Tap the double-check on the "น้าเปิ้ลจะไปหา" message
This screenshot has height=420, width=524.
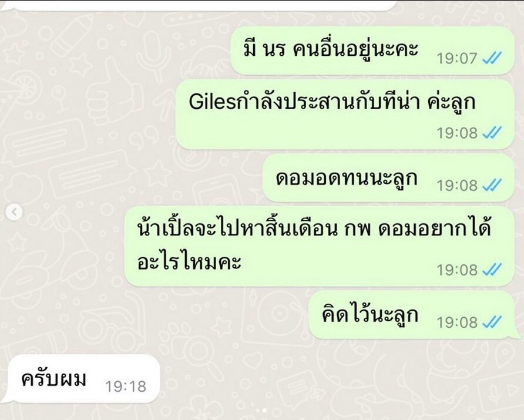[492, 269]
